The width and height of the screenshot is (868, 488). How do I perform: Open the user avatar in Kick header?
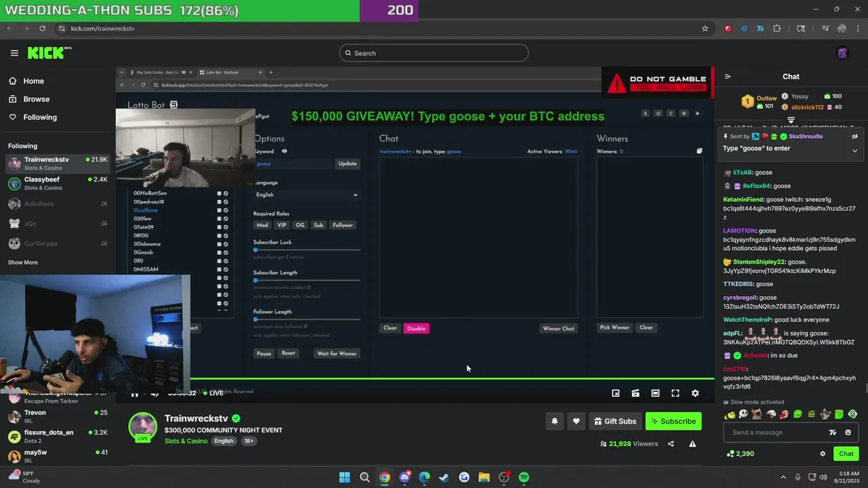tap(842, 53)
